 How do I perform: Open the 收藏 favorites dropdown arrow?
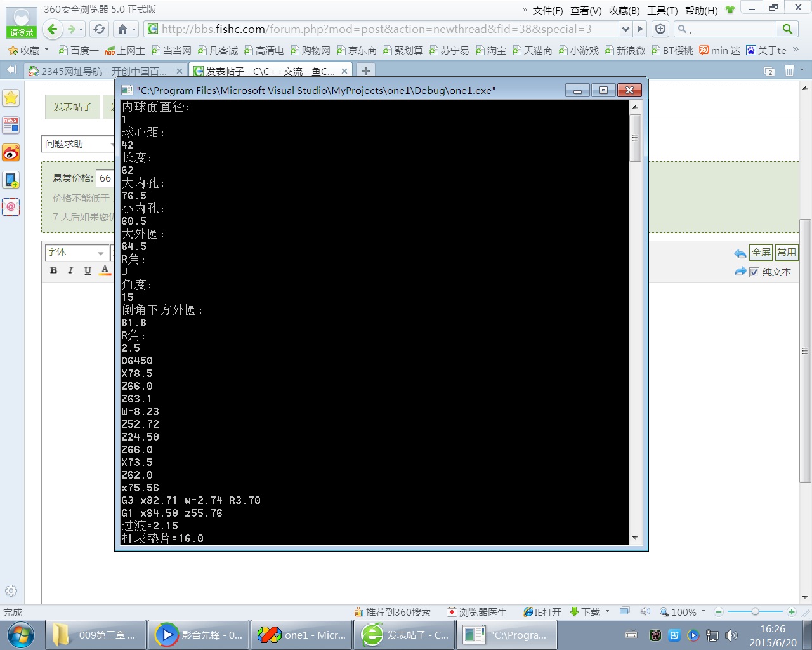[47, 50]
